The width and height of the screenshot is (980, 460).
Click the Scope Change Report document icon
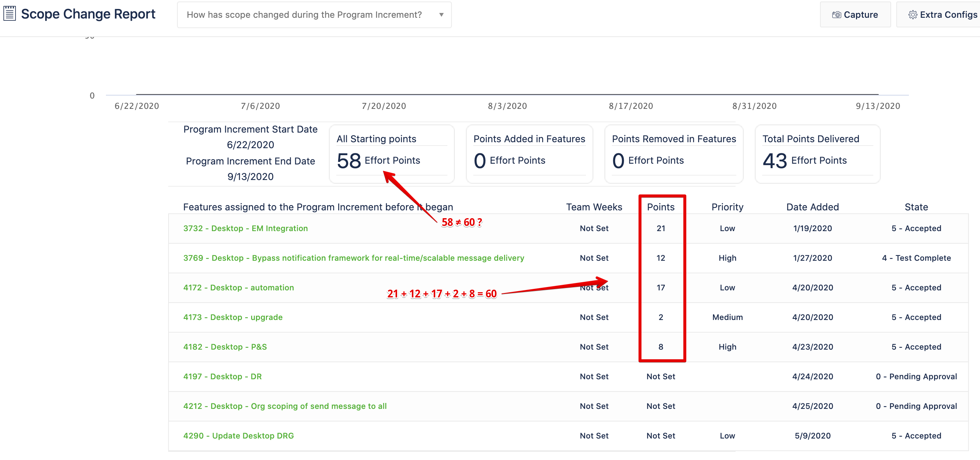(x=9, y=13)
